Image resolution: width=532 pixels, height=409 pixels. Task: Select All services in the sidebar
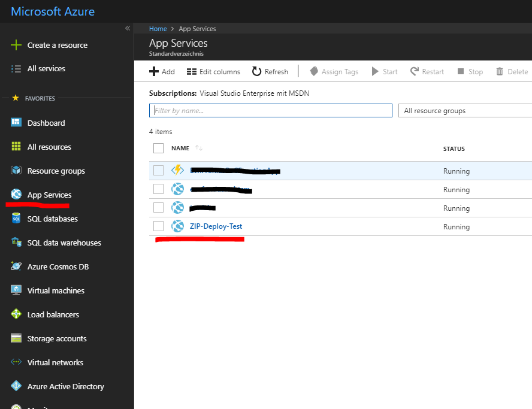46,69
